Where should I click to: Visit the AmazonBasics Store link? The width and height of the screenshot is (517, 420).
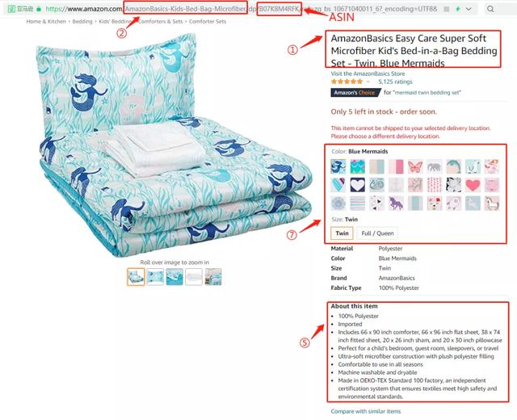368,73
